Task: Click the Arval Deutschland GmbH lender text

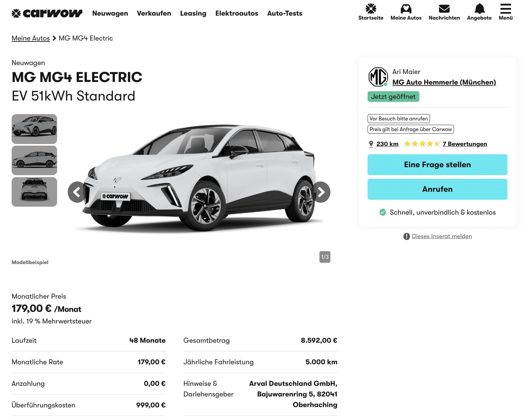Action: 293,394
